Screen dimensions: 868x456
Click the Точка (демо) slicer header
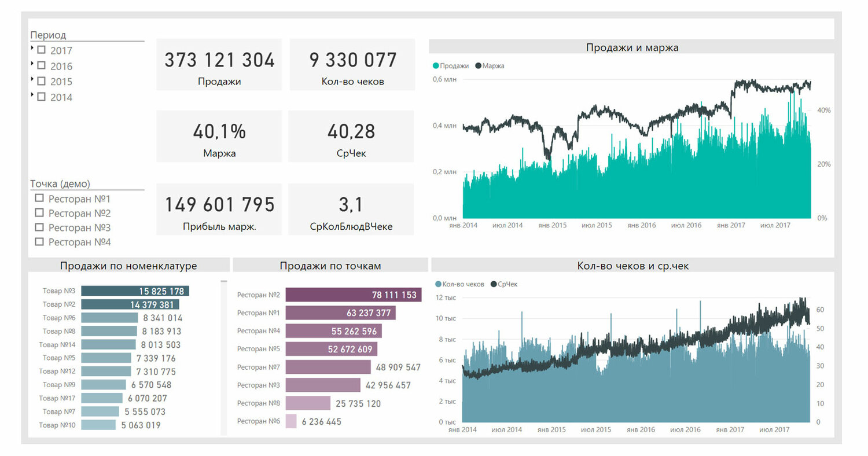(x=60, y=183)
